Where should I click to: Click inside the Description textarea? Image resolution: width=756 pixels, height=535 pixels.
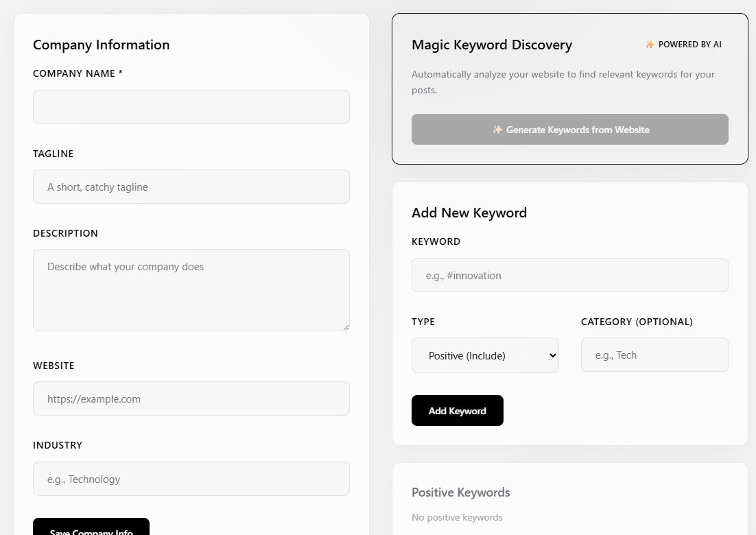[191, 288]
